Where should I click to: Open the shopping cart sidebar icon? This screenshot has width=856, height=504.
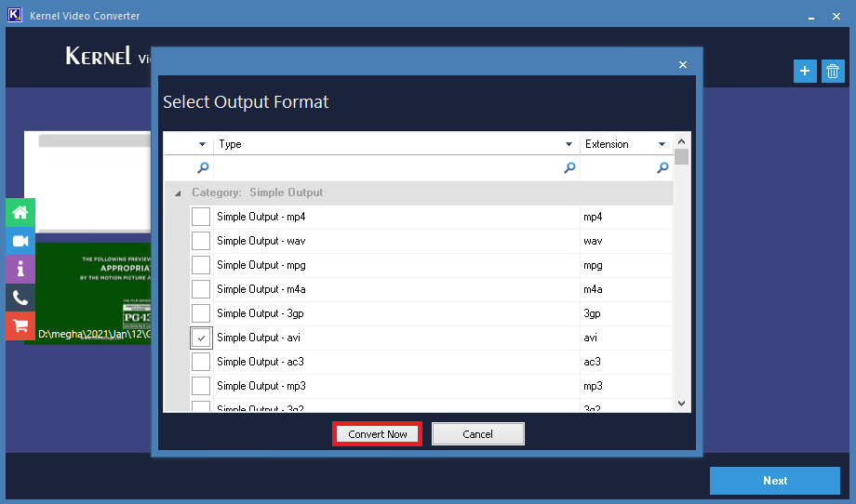click(20, 325)
